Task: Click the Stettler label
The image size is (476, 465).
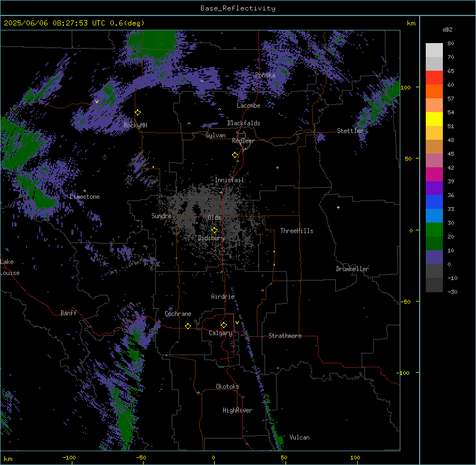Action: coord(350,131)
